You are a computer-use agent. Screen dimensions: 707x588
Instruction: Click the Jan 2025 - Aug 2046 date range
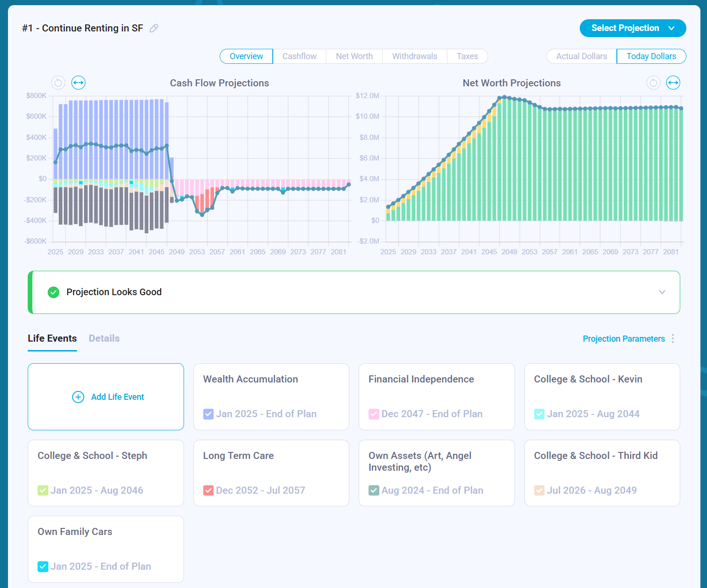[97, 490]
